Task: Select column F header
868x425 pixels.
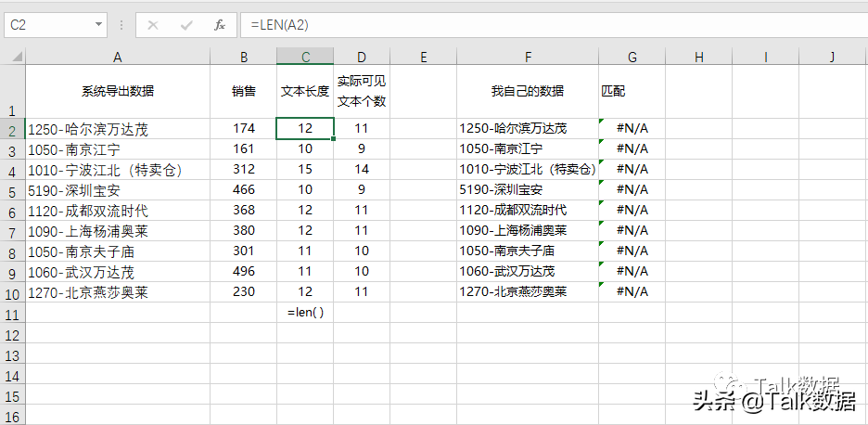Action: 528,57
